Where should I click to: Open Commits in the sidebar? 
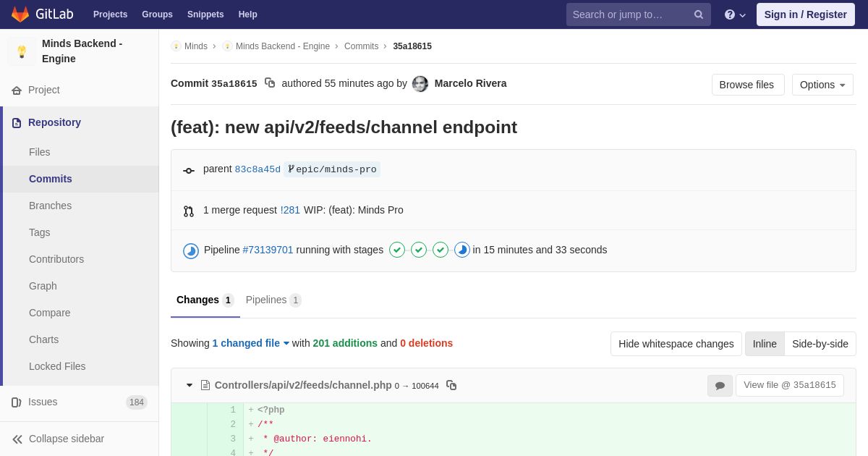click(80, 179)
